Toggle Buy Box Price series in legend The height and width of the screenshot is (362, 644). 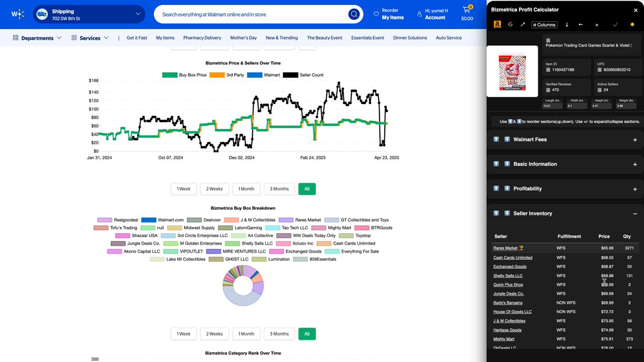[184, 75]
